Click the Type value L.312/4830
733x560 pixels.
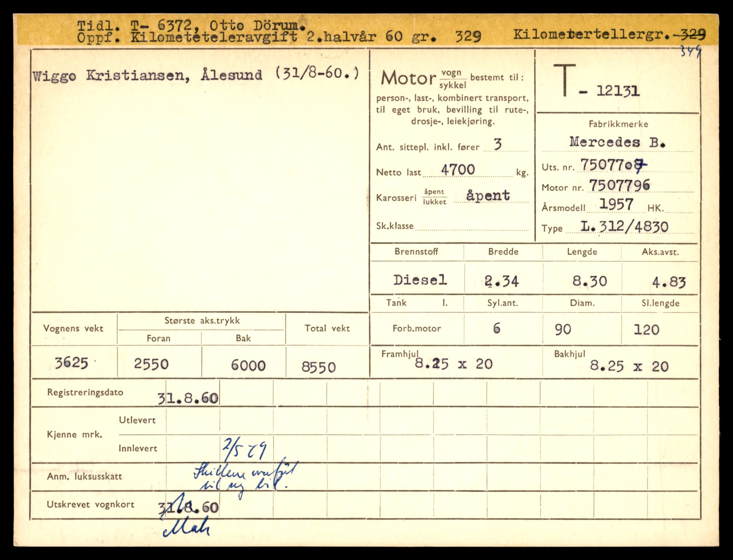624,227
